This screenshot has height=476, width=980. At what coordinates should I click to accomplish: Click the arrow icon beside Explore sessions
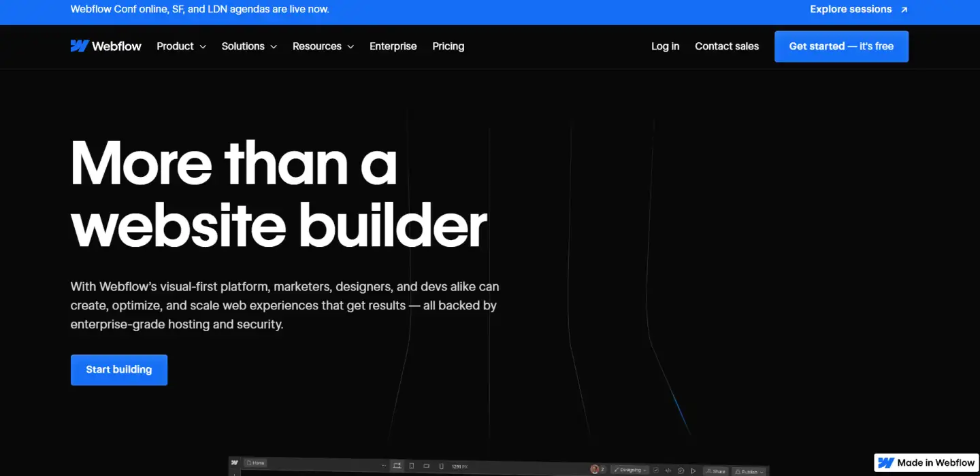pos(904,10)
